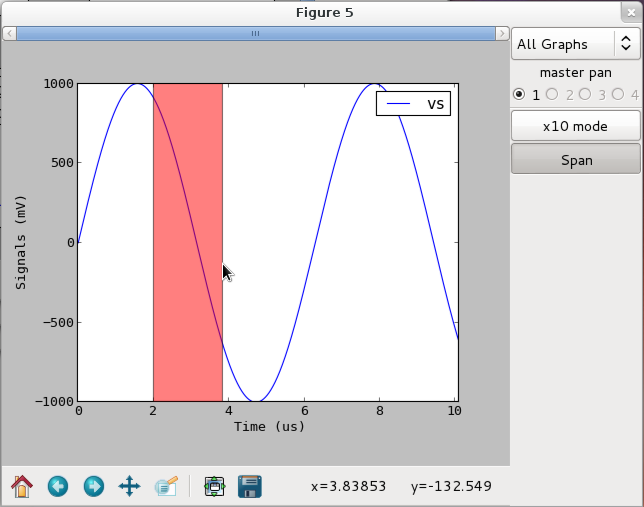Open the Zoom-to-rectangle tool
This screenshot has height=507, width=644.
pos(166,486)
